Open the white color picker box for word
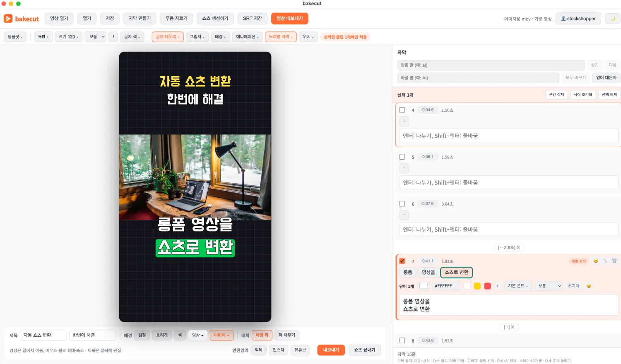Image resolution: width=621 pixels, height=364 pixels. point(424,286)
